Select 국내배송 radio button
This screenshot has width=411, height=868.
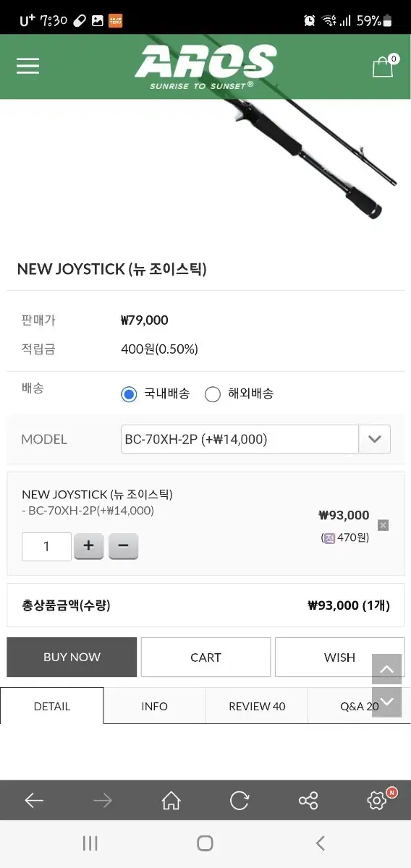coord(129,394)
